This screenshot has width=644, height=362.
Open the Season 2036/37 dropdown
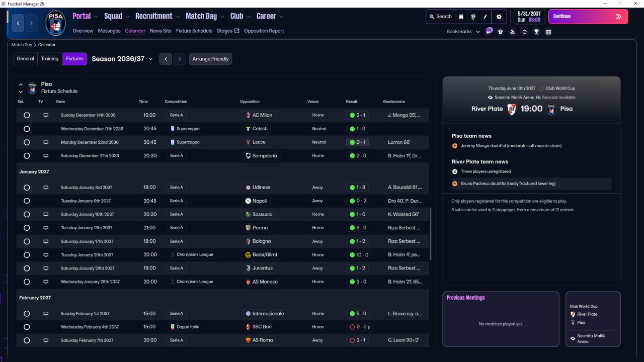[122, 59]
